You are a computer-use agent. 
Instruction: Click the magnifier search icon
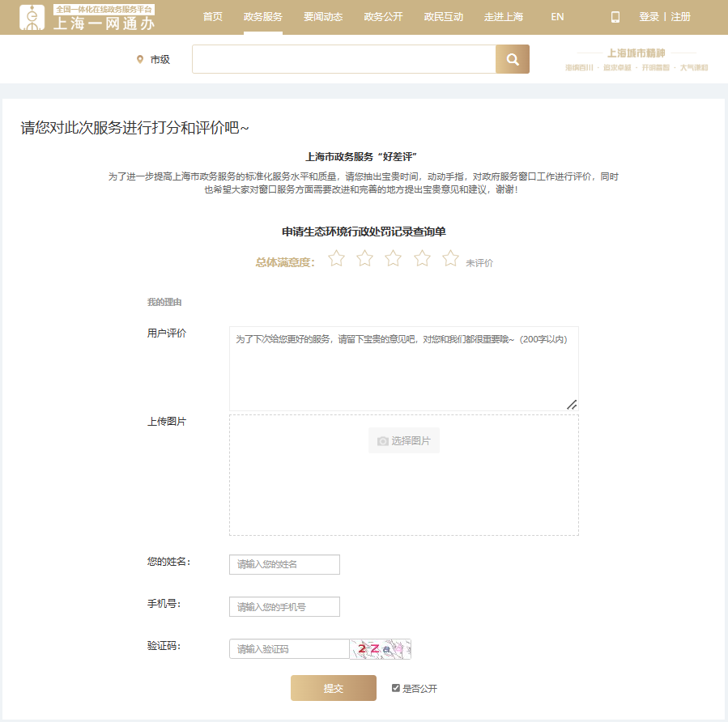(512, 59)
